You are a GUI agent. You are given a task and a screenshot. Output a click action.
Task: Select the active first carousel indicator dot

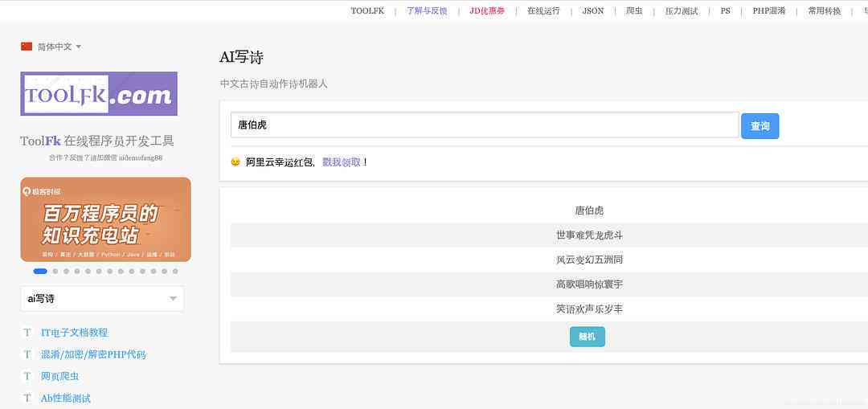point(40,271)
